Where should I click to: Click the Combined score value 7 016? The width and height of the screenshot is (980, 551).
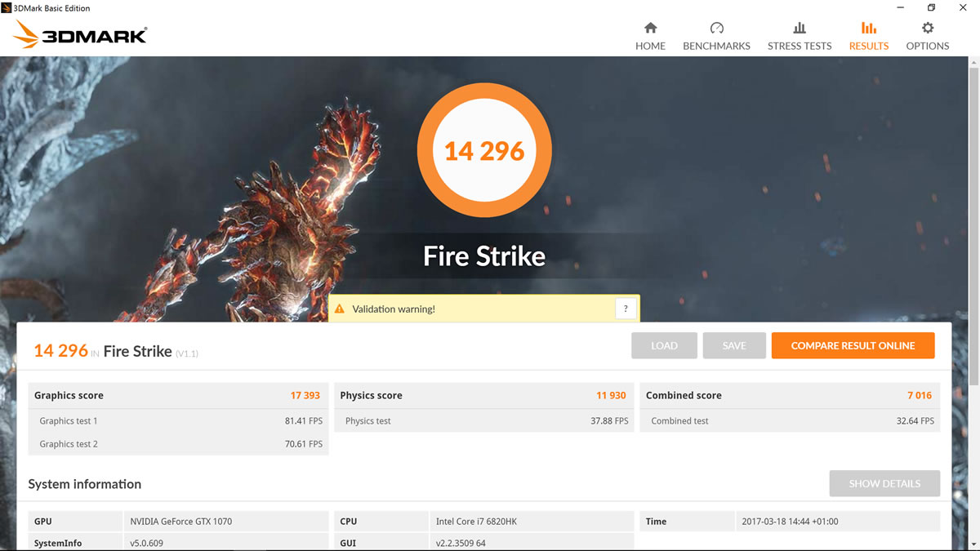(x=919, y=395)
